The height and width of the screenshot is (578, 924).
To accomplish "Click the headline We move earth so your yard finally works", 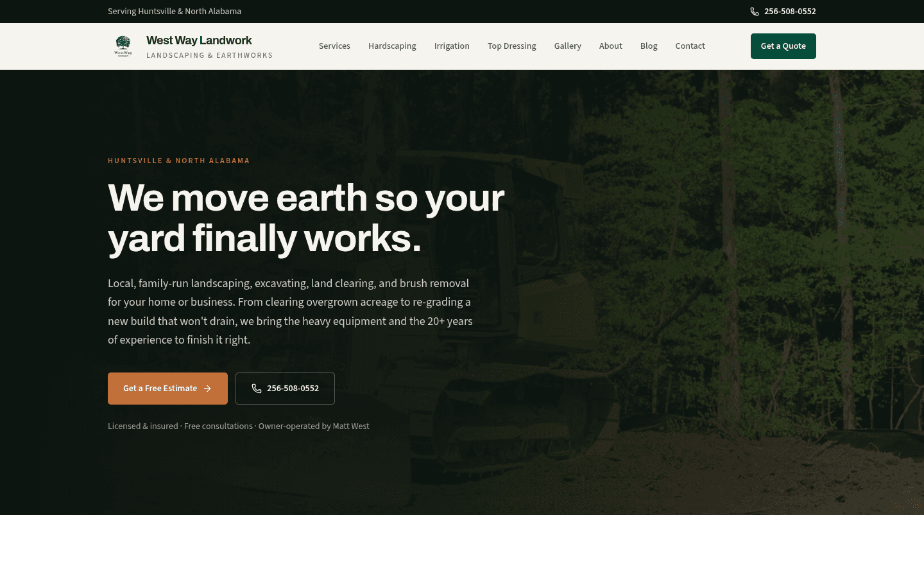I will pos(306,218).
